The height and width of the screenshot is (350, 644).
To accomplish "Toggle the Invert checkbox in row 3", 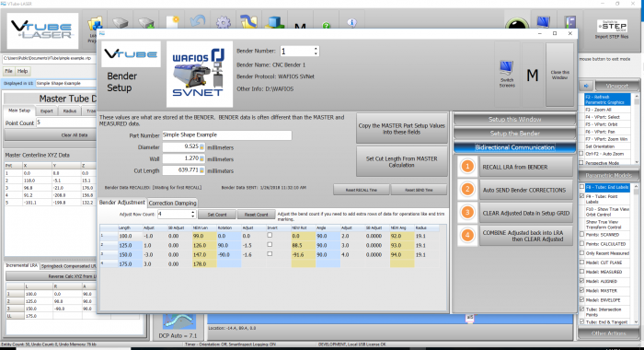I will coord(270,254).
